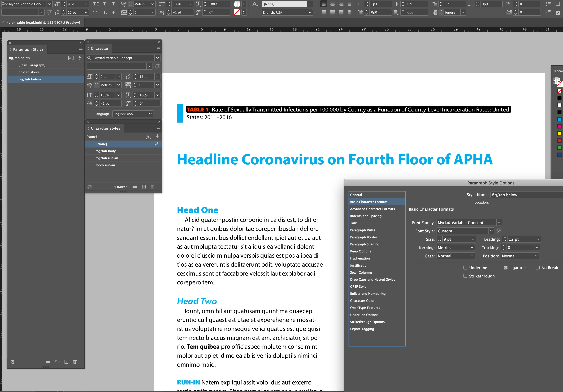Enable the No Break checkbox
563x392 pixels.
[x=537, y=268]
